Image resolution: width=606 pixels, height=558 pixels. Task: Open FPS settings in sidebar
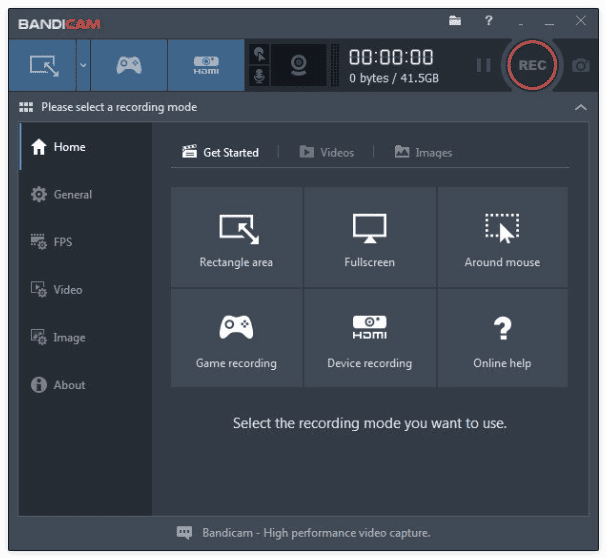85,242
